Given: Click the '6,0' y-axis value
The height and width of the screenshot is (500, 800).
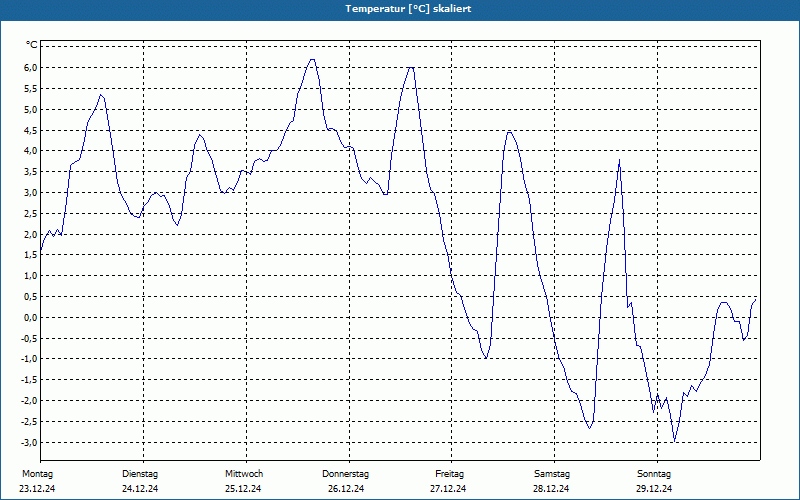Looking at the screenshot, I should (31, 68).
